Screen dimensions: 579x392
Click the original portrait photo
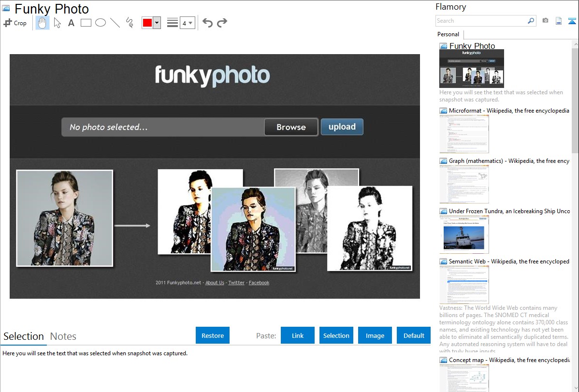tap(65, 218)
